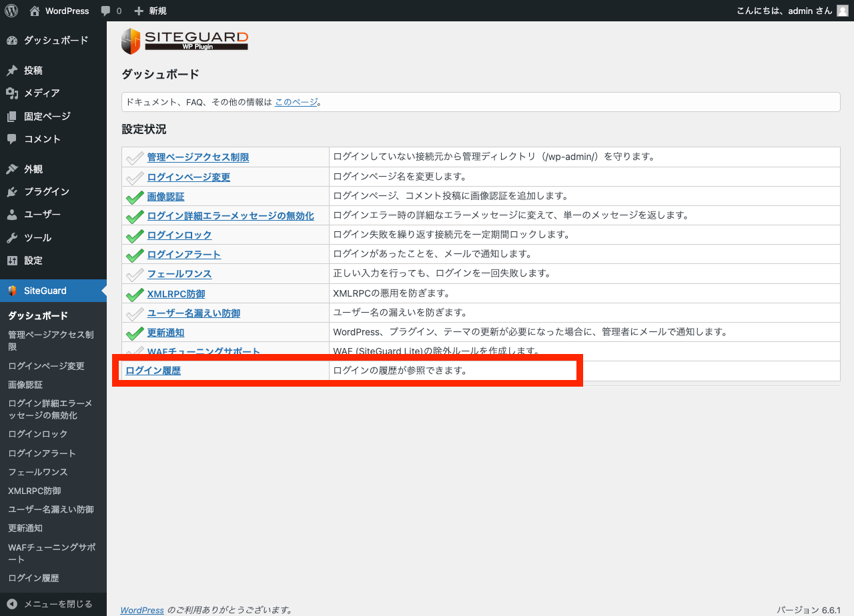This screenshot has height=616, width=854.
Task: Click the settings sliders icon
Action: coord(12,261)
